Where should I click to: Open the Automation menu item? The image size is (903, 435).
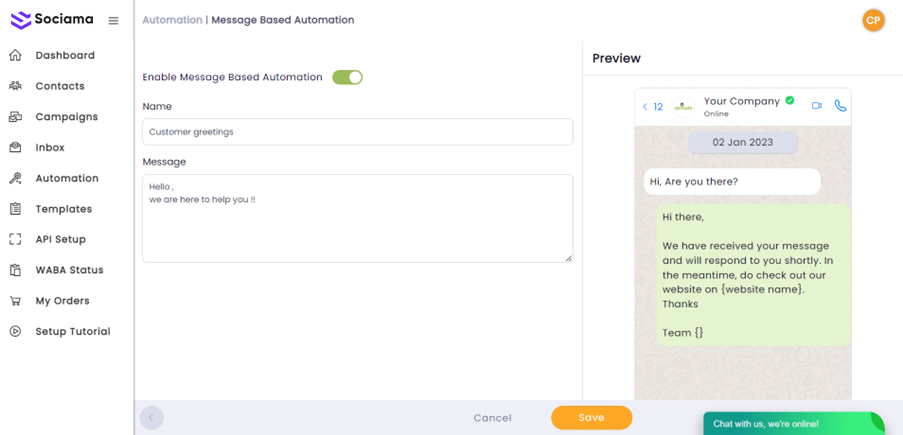[x=66, y=178]
